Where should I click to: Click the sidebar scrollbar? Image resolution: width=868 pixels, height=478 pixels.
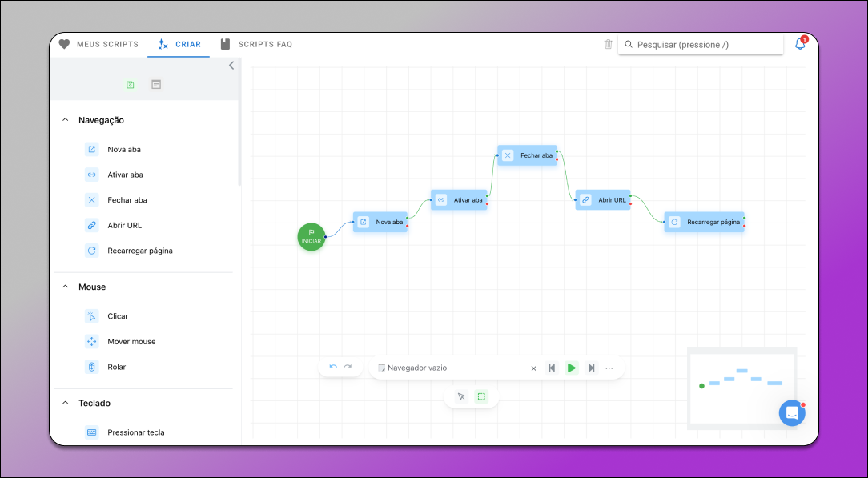point(239,123)
